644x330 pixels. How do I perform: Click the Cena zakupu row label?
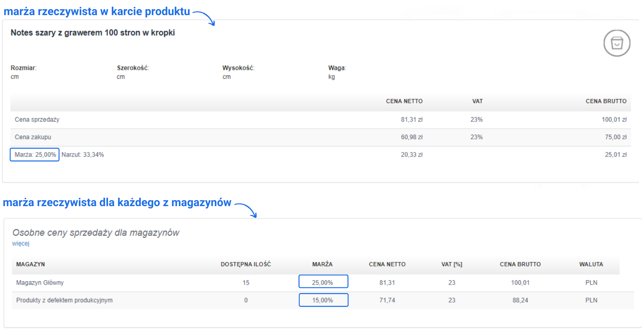click(33, 137)
